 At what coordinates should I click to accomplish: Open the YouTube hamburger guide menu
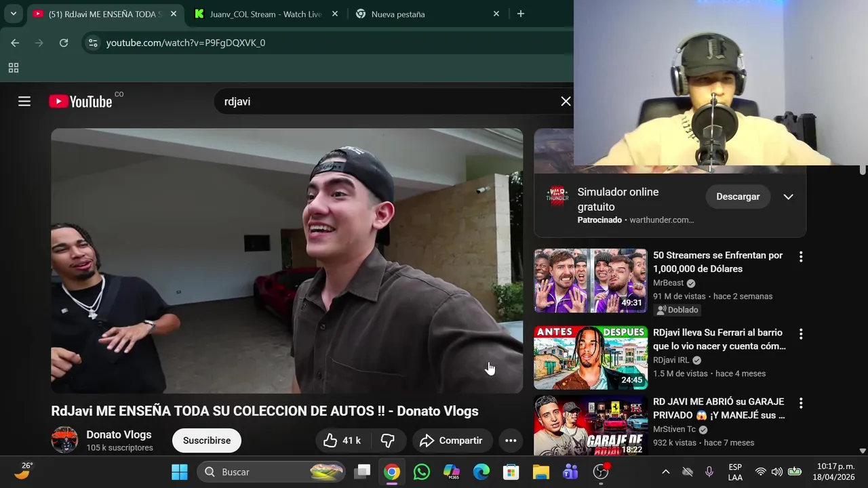click(24, 102)
